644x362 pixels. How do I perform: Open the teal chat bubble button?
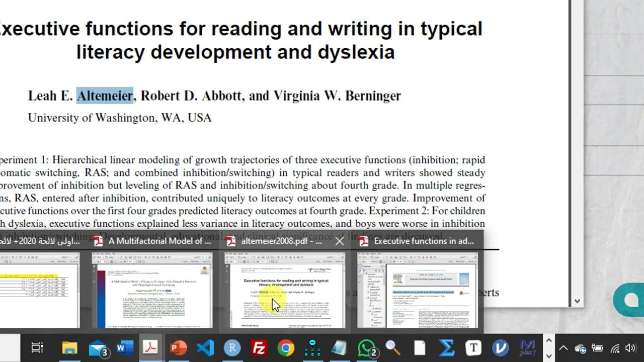click(x=630, y=300)
